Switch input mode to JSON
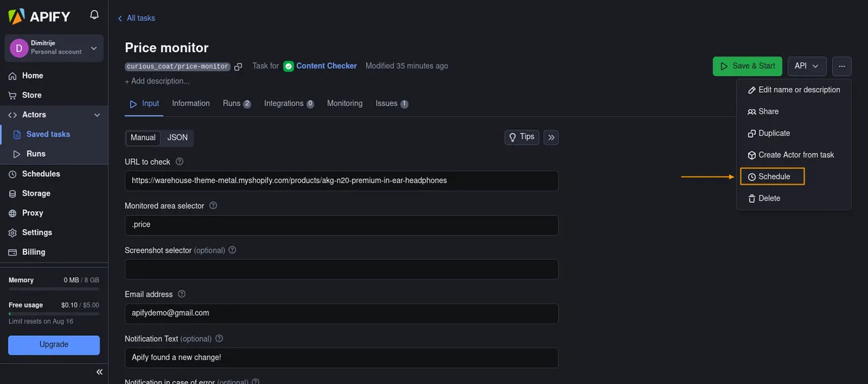 [178, 138]
